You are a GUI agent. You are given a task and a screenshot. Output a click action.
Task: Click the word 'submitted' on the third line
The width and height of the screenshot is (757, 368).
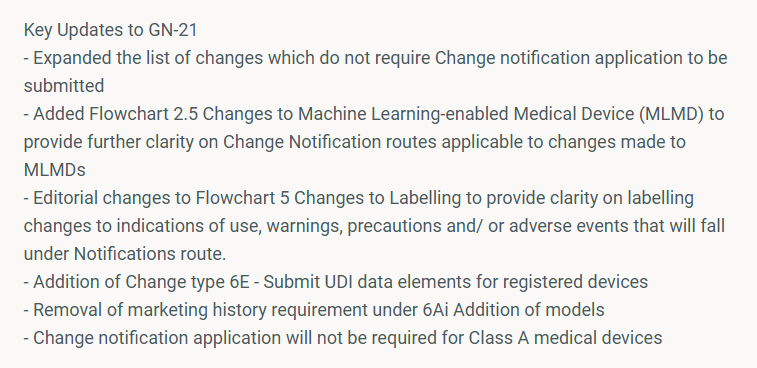pos(64,86)
